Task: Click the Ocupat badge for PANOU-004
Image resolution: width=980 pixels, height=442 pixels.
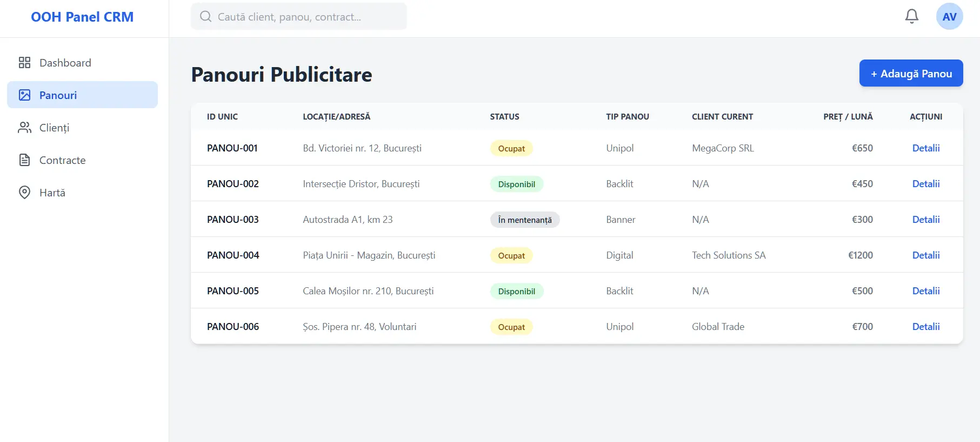Action: coord(511,255)
